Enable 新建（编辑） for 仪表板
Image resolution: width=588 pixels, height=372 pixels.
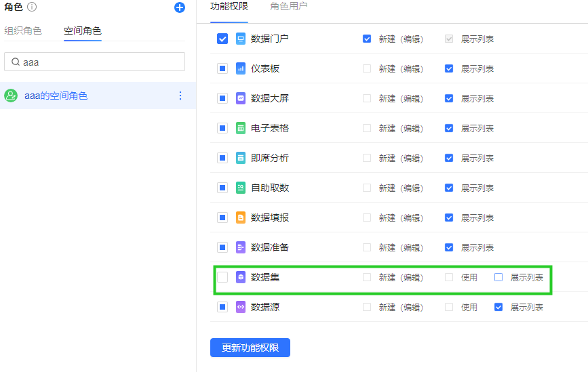coord(367,68)
